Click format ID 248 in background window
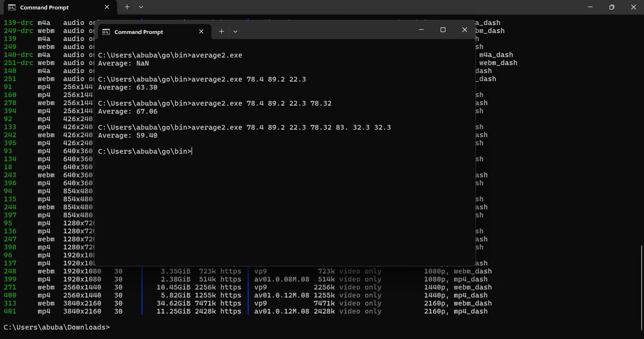644x339 pixels. point(10,271)
